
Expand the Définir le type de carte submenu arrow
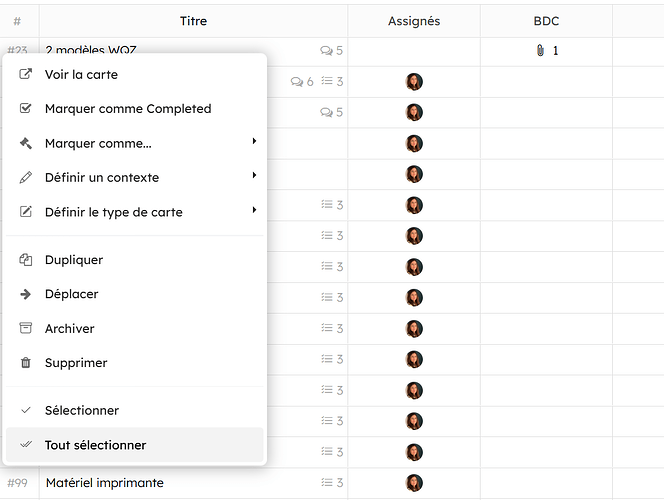pyautogui.click(x=254, y=211)
